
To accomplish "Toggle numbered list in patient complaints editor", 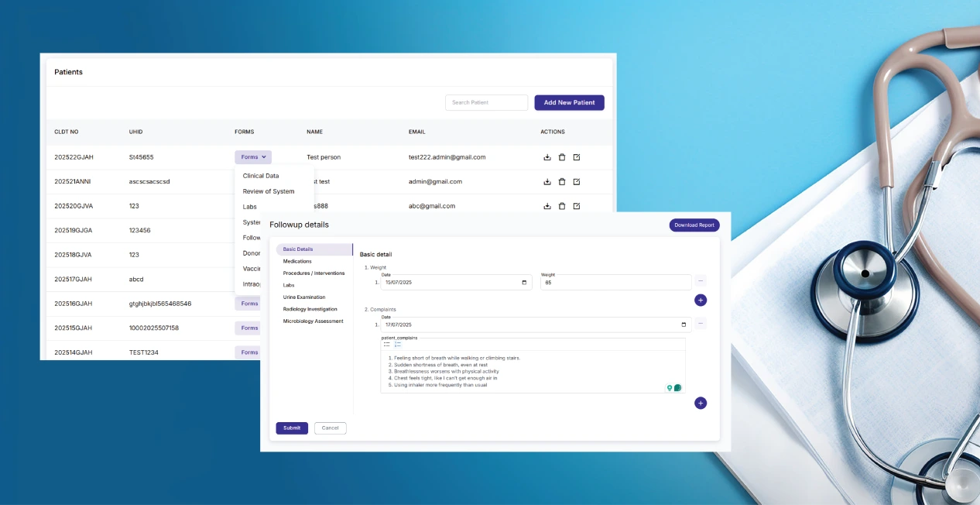I will pos(398,344).
